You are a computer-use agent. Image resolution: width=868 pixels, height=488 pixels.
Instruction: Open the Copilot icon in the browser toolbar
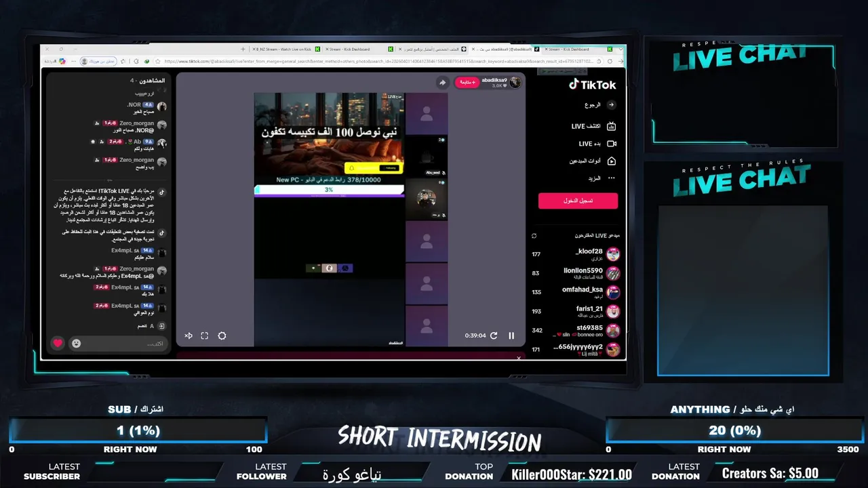(62, 61)
